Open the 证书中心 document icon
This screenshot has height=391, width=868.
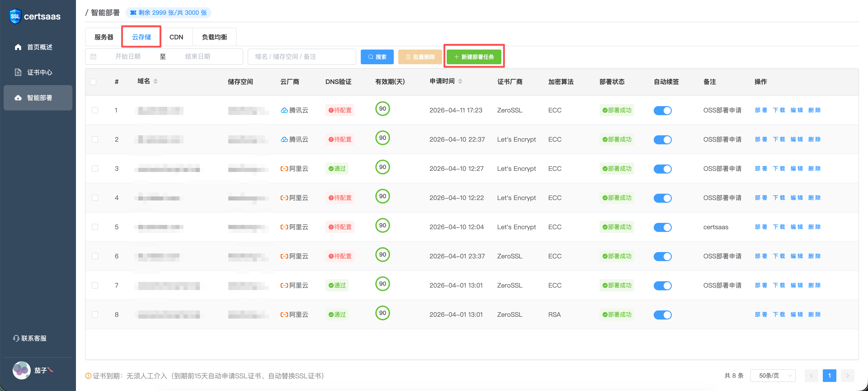18,72
